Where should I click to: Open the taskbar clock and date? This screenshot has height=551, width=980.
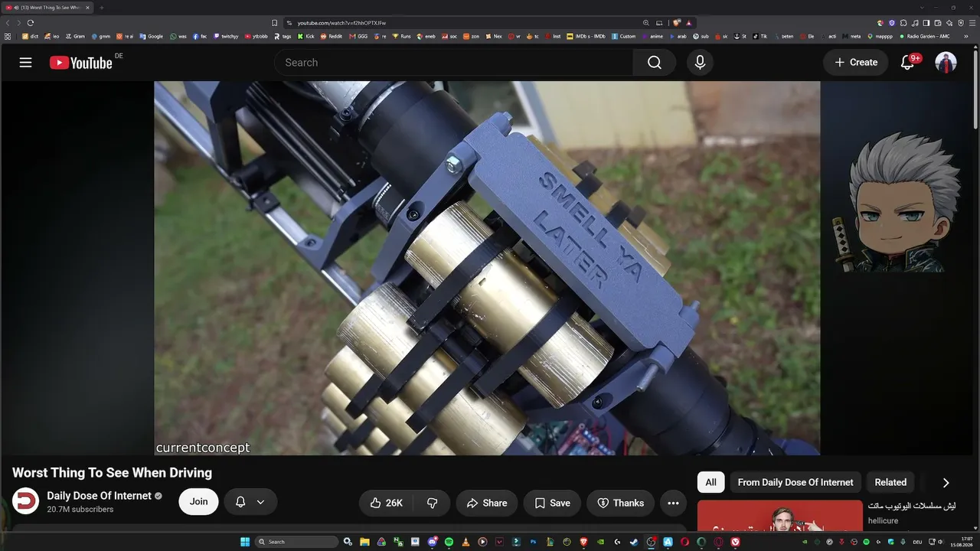961,542
